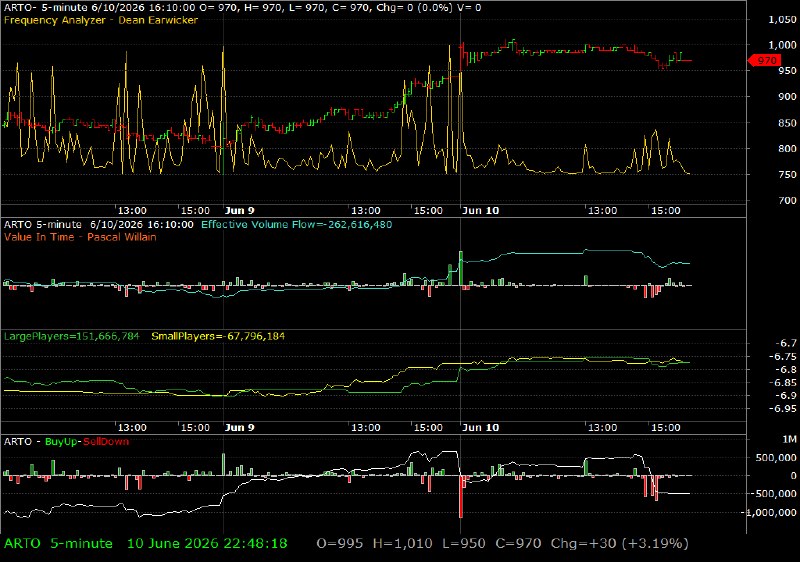The height and width of the screenshot is (562, 800).
Task: Click the 'Jun 9' date label on top time axis
Action: 239,210
